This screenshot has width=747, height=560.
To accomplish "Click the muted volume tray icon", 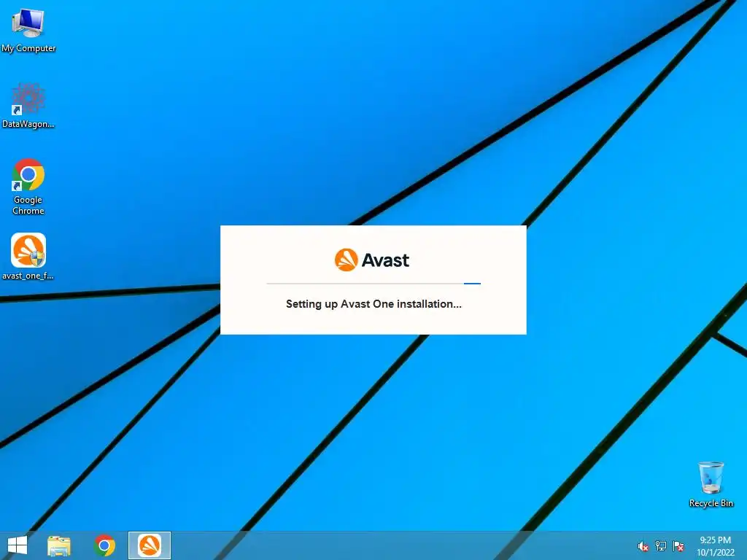I will tap(643, 546).
